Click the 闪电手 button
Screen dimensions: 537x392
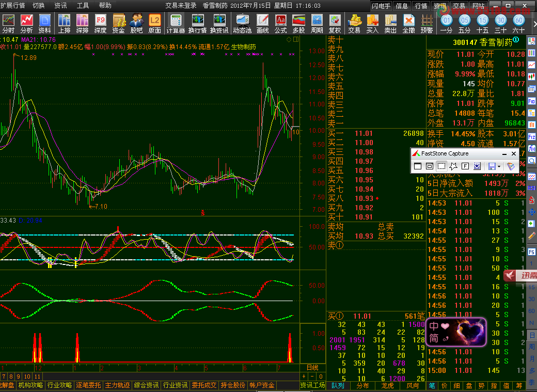pos(381,6)
